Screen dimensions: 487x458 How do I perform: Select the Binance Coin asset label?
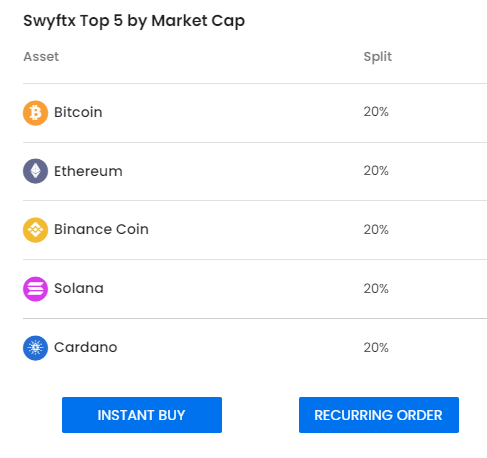(101, 229)
